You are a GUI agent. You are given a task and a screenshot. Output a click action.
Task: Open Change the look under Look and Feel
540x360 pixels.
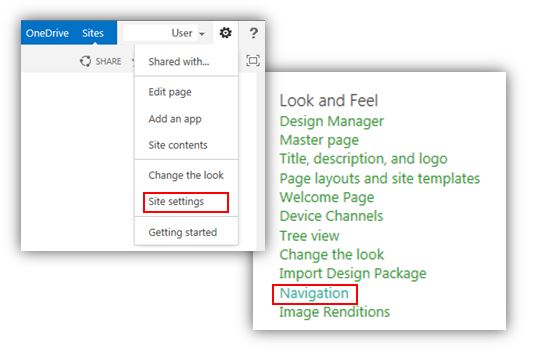click(x=331, y=255)
